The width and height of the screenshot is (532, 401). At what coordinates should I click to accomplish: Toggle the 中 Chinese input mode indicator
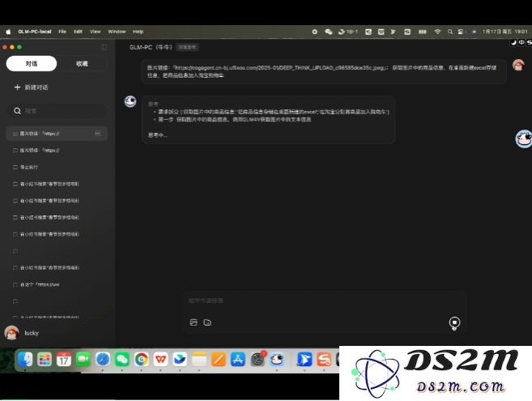pyautogui.click(x=521, y=42)
